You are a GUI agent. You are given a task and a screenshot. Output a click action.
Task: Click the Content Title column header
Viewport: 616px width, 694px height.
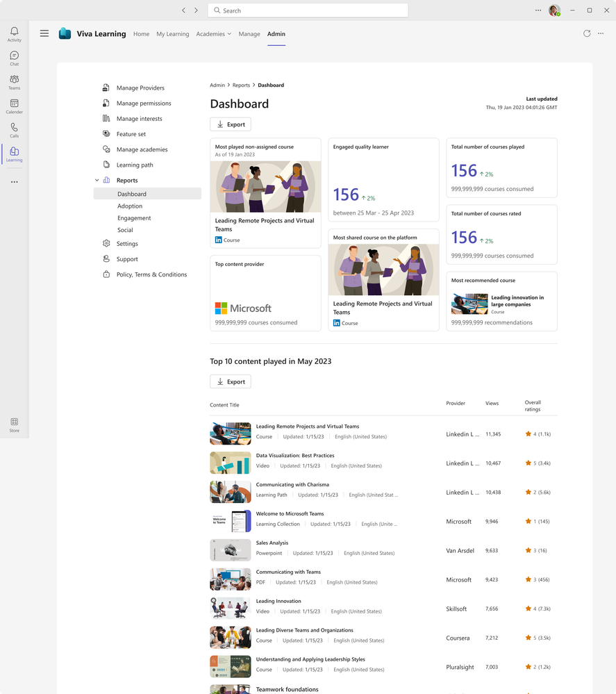[x=224, y=405]
